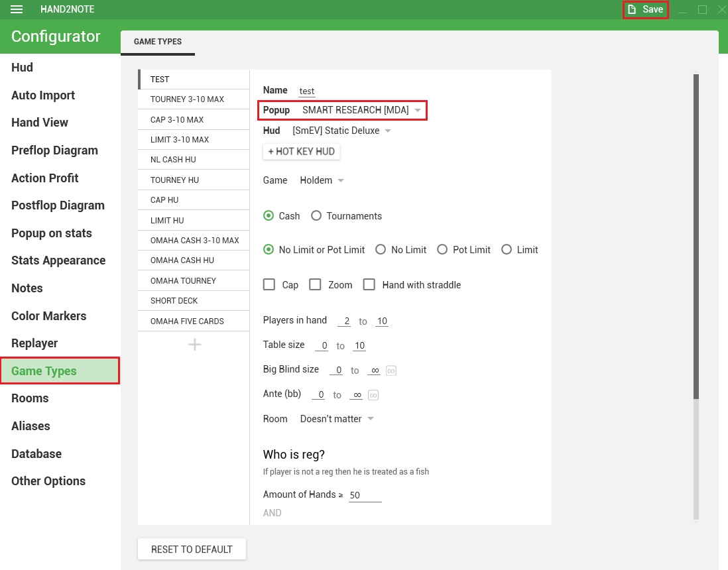Open Preflop Diagram in the sidebar
728x570 pixels.
[x=54, y=150]
